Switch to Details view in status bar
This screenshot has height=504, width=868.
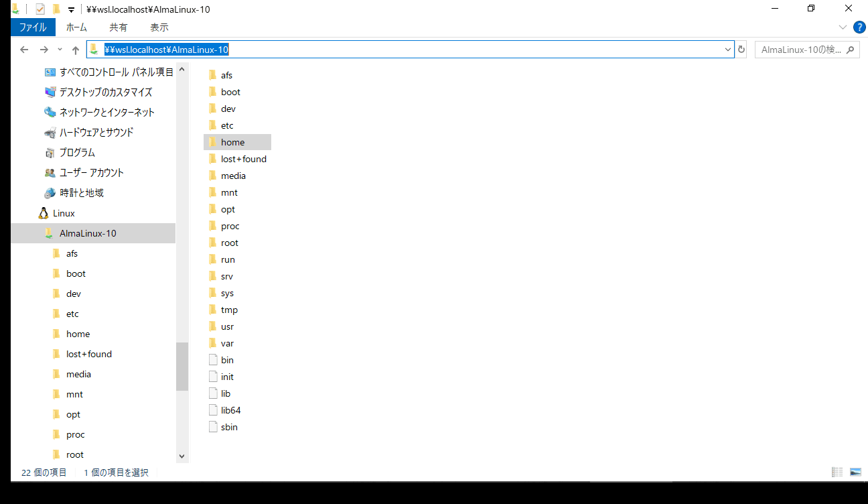(x=837, y=472)
